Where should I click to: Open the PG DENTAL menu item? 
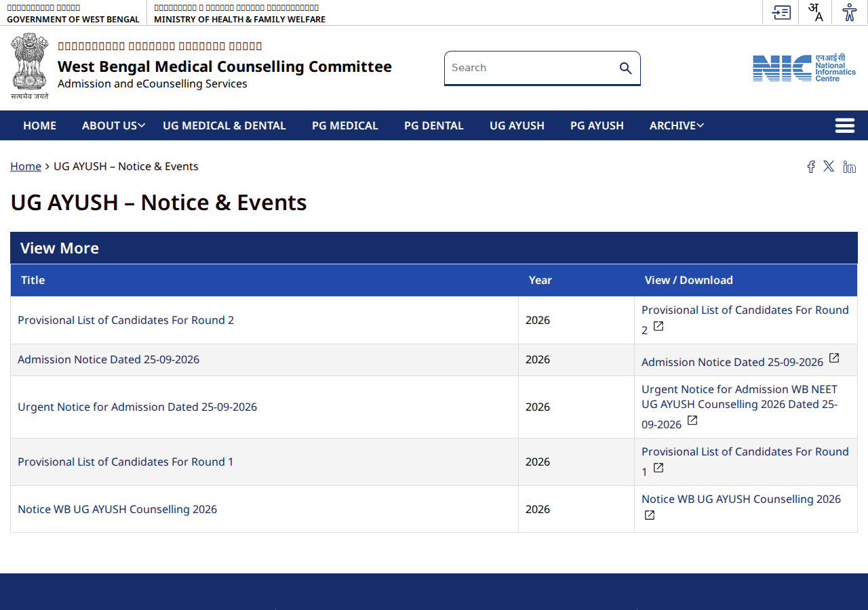coord(434,125)
